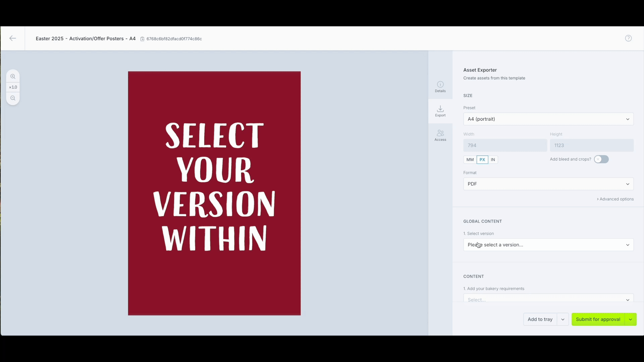Click the Add to tray button
This screenshot has width=644, height=362.
pyautogui.click(x=540, y=319)
